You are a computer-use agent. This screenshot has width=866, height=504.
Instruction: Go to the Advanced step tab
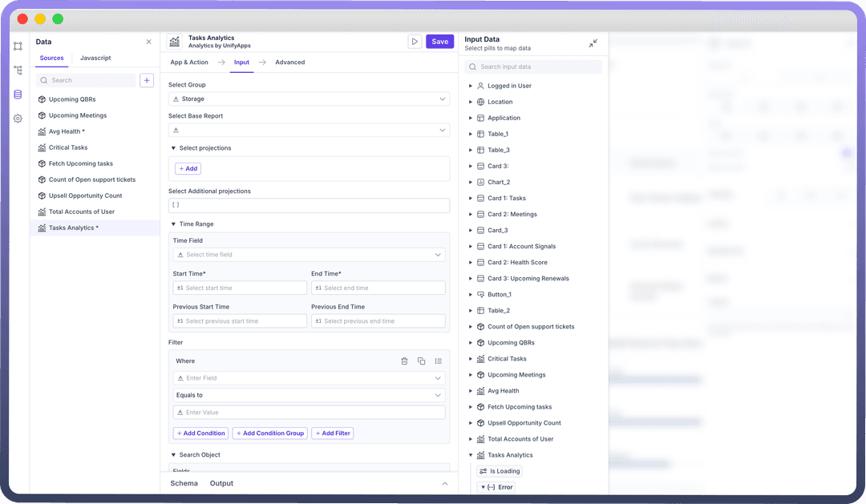(x=289, y=62)
